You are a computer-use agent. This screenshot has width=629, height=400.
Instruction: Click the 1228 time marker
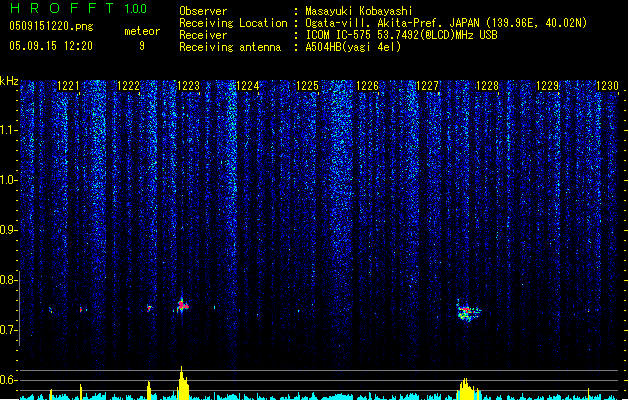pos(487,85)
